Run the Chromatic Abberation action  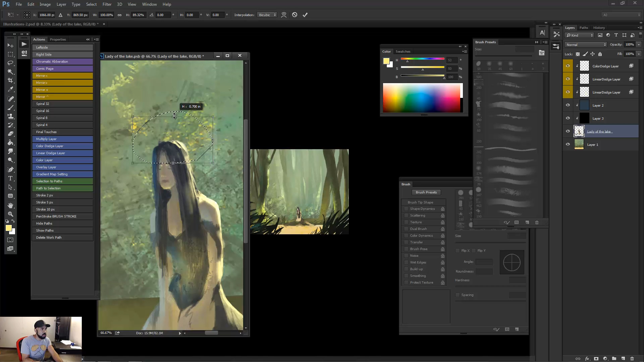tap(63, 62)
